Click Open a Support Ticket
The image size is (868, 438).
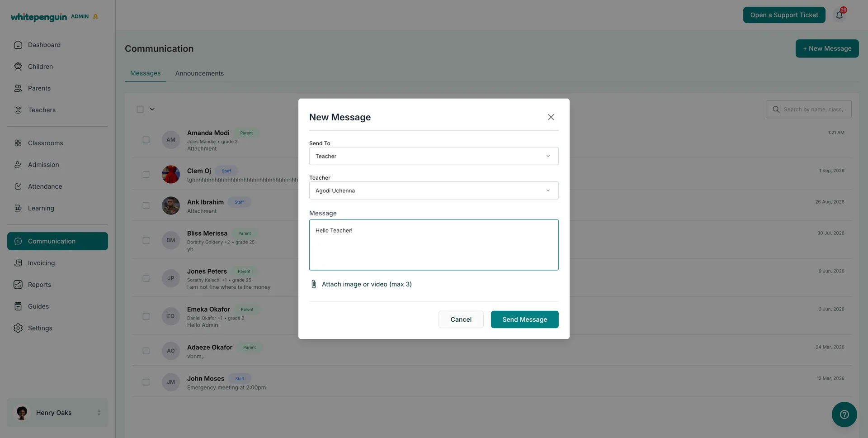tap(784, 15)
